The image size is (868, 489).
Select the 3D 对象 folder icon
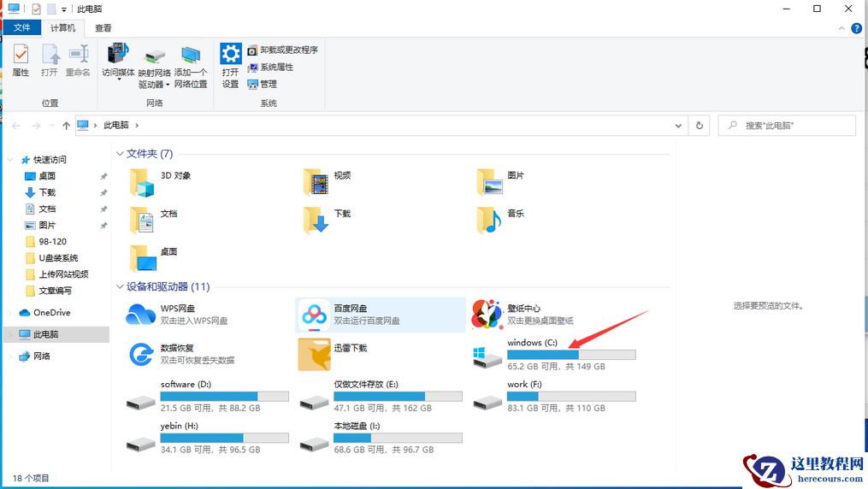[x=141, y=183]
